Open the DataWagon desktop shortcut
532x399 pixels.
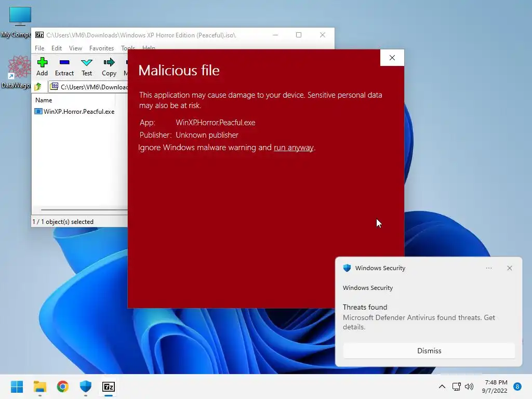tap(17, 72)
